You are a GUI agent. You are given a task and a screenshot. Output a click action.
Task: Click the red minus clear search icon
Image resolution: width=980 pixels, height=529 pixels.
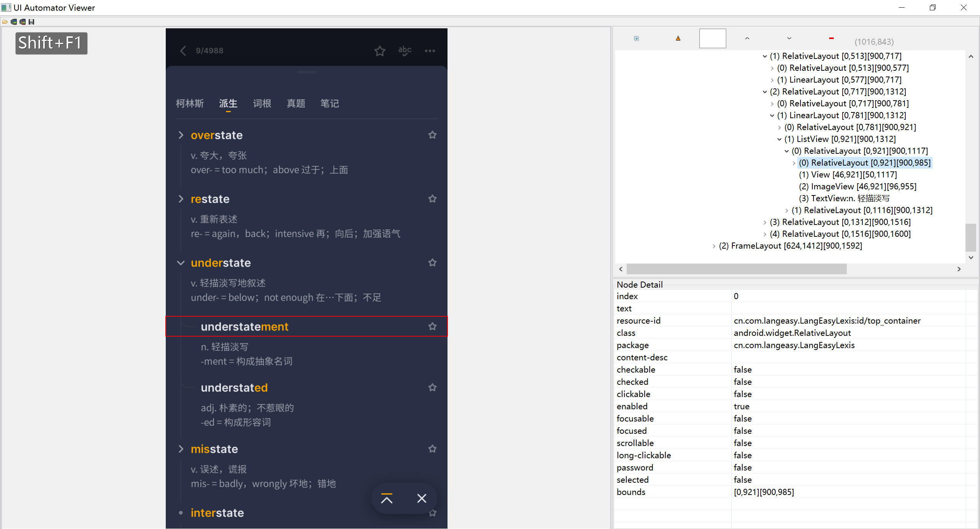[x=831, y=38]
